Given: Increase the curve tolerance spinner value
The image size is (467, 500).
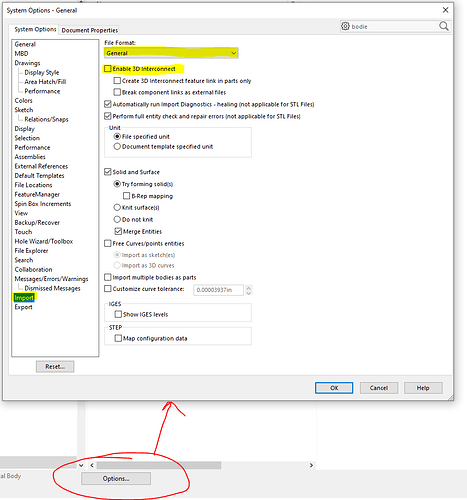Looking at the screenshot, I should [249, 287].
